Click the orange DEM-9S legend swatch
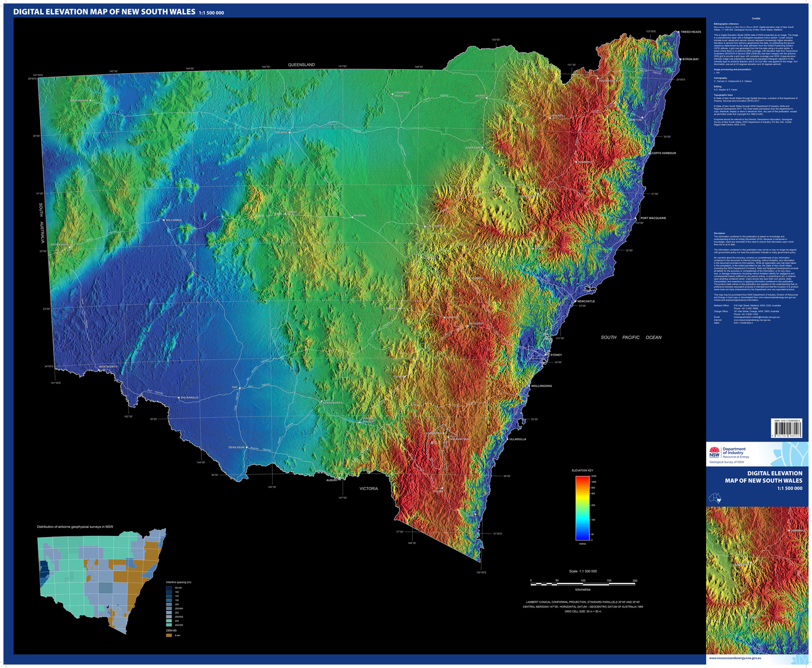This screenshot has height=668, width=812. click(x=169, y=635)
